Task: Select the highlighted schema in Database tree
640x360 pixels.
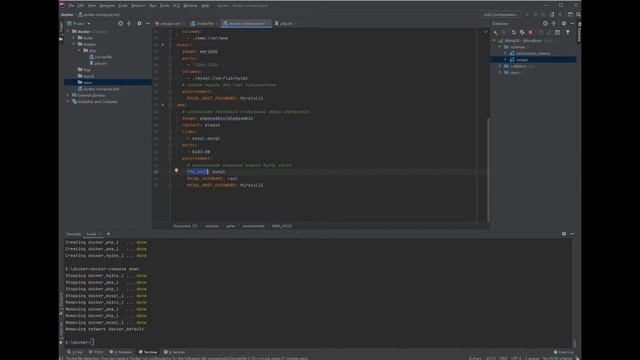Action: [533, 60]
